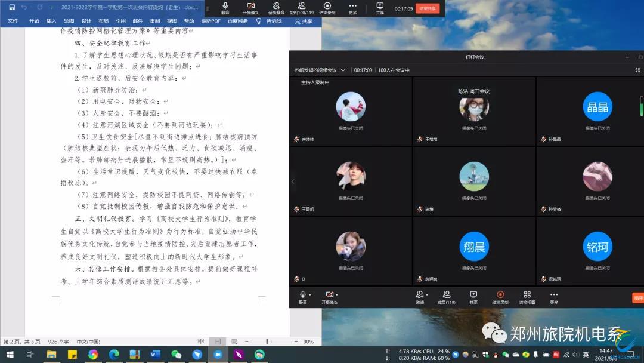Click the 926 个字 word count
Viewport: 644px width, 363px height.
pos(58,342)
